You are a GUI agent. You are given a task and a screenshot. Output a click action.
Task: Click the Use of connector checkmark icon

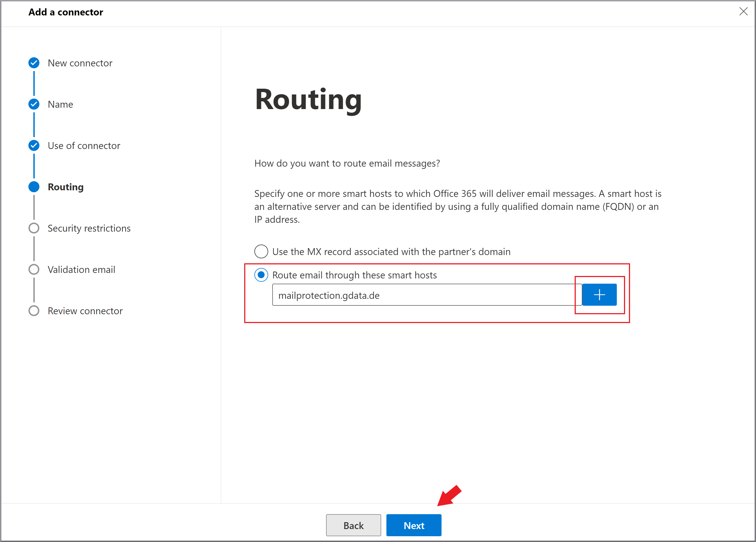pyautogui.click(x=34, y=146)
